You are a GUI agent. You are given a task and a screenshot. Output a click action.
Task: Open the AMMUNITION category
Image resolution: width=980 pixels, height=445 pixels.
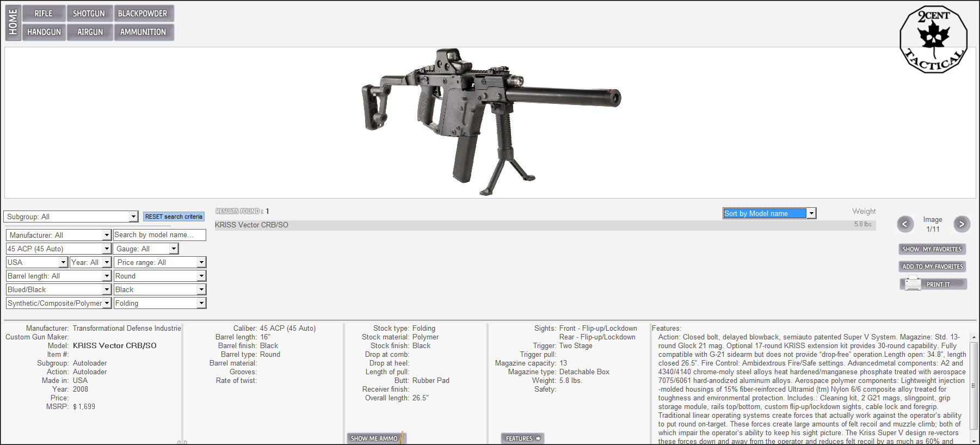point(144,32)
